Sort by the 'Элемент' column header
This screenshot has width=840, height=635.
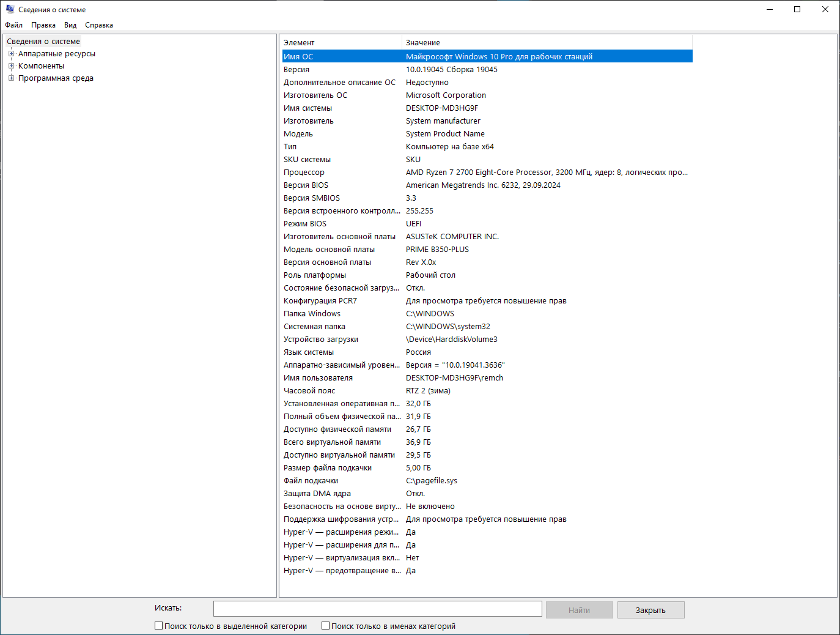(x=341, y=43)
